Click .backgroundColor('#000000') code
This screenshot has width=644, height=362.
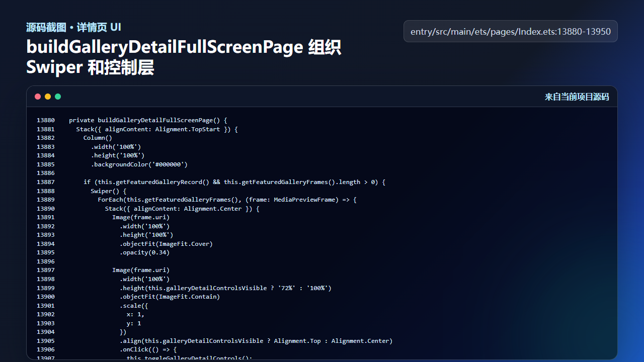[x=139, y=164]
